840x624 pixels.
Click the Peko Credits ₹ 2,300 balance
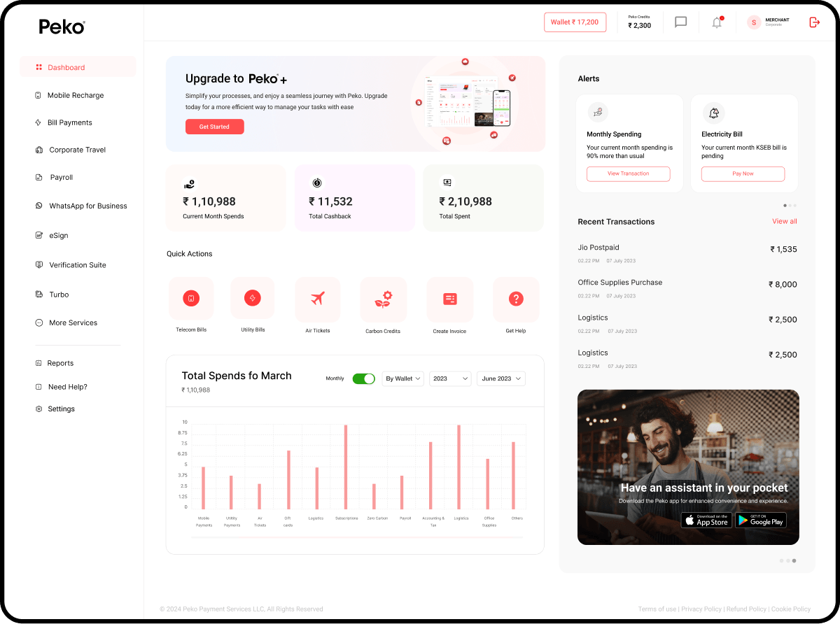pyautogui.click(x=639, y=22)
